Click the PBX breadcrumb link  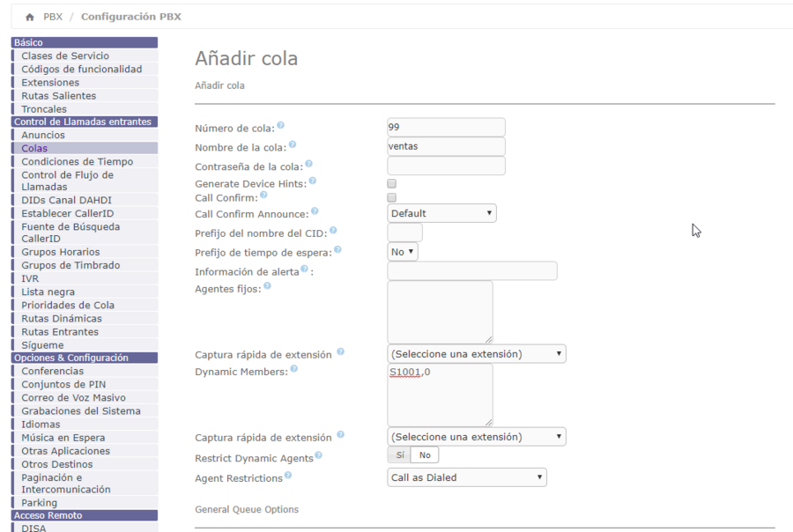(x=53, y=17)
